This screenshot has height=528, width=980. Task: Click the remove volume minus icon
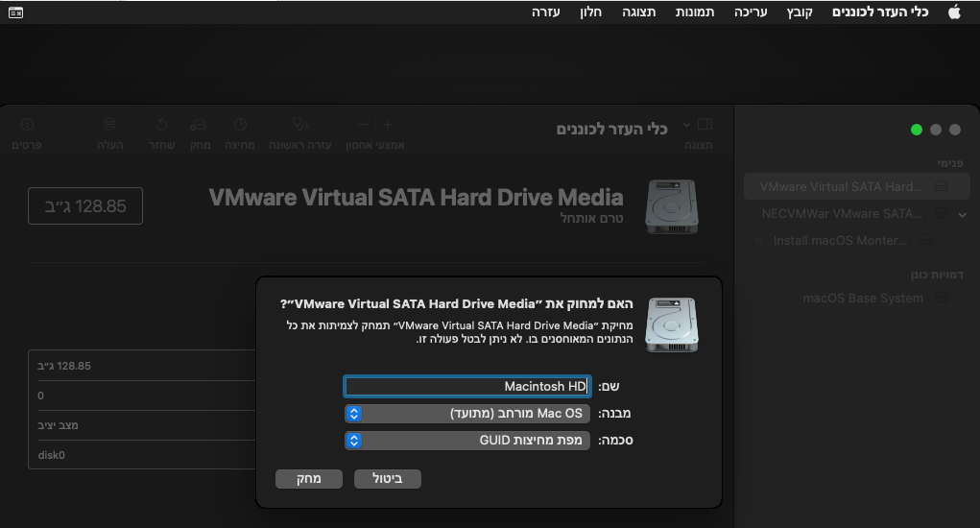point(363,125)
